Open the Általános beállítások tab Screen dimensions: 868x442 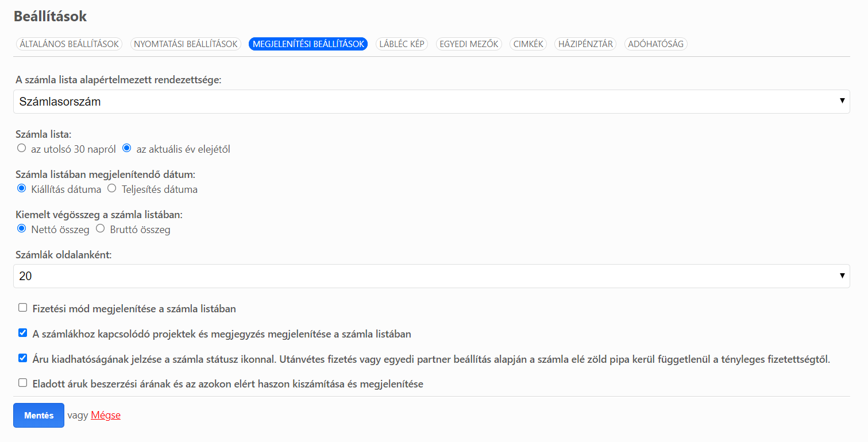point(69,44)
